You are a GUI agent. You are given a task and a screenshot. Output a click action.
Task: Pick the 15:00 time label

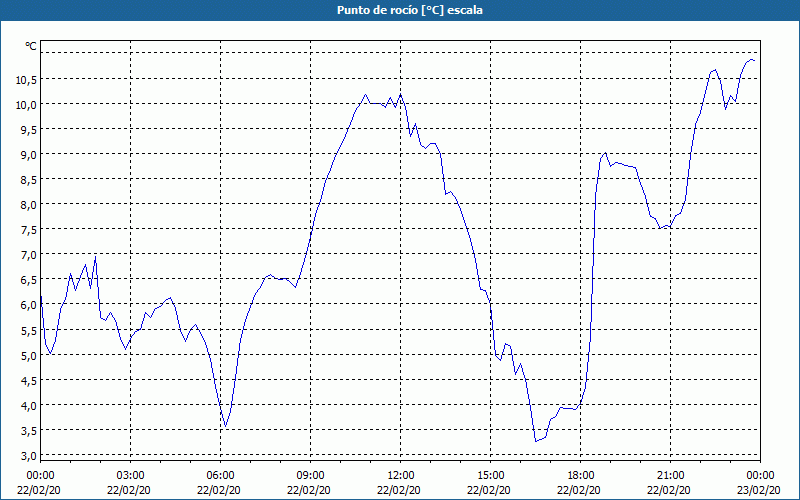coord(490,476)
